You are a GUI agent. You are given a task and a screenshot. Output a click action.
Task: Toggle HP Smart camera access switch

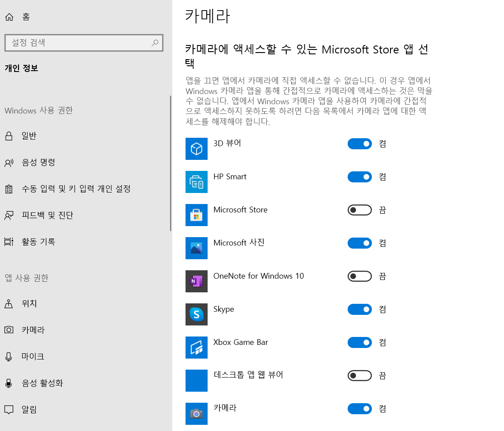[360, 177]
